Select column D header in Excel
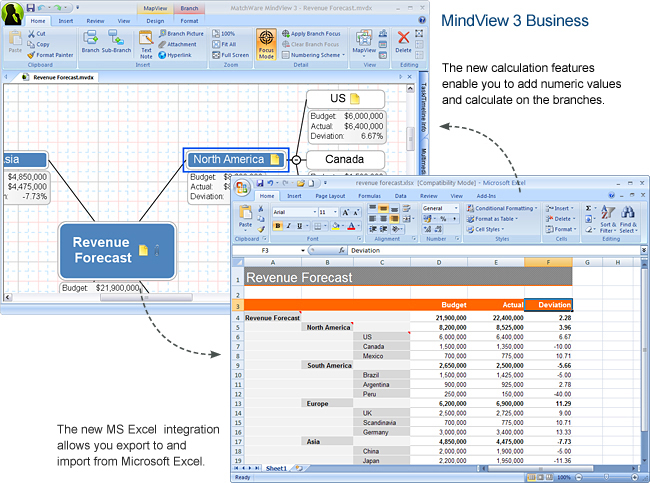The image size is (650, 483). coord(439,262)
